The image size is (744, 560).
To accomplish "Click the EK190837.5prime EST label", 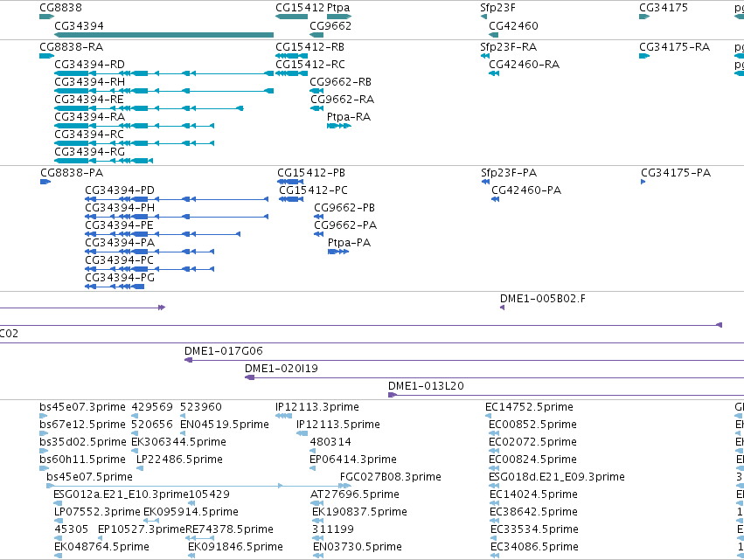I will [x=359, y=512].
